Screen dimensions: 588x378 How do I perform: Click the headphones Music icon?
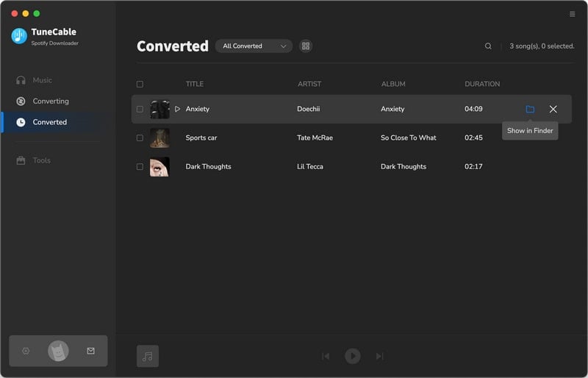point(21,80)
